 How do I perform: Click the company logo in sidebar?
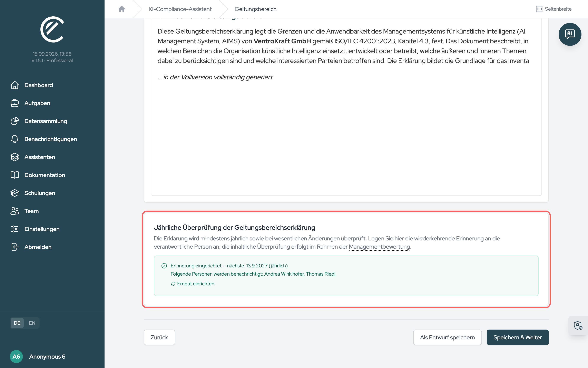pyautogui.click(x=52, y=29)
